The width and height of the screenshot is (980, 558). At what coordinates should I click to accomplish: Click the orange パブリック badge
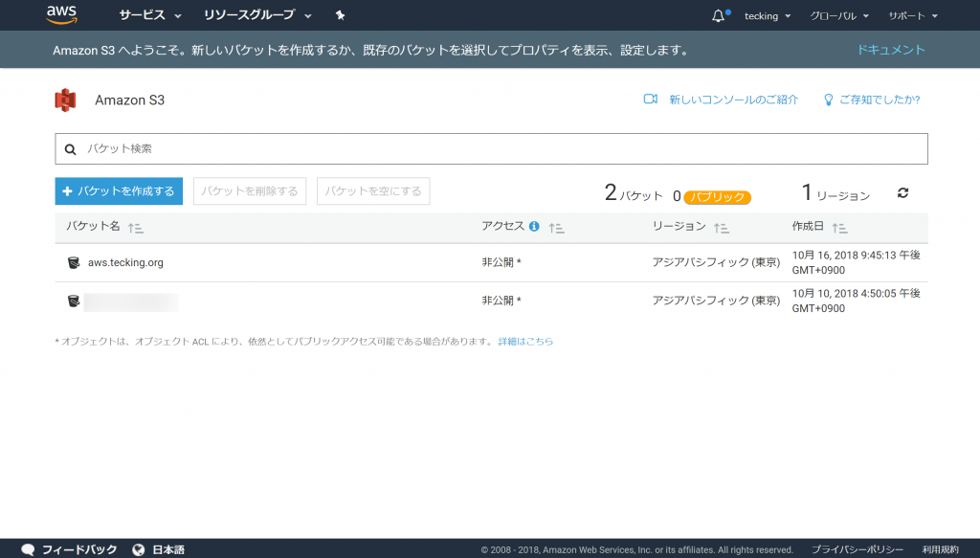[718, 197]
